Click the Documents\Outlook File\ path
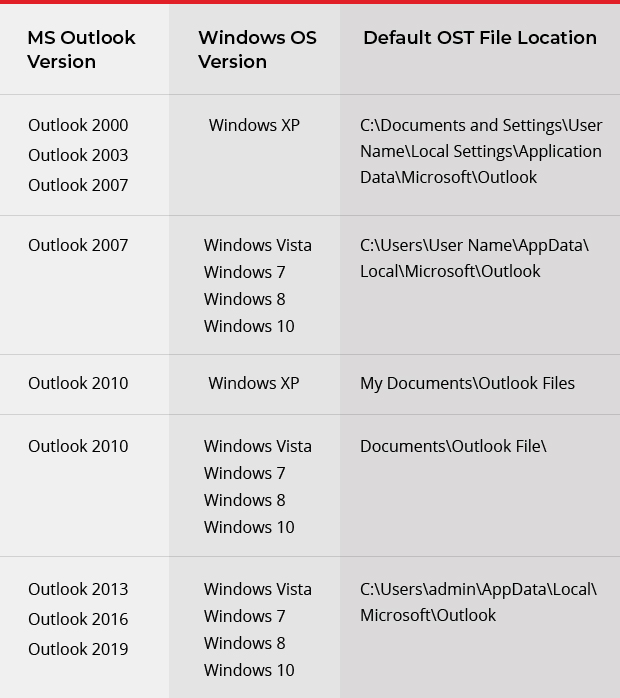Viewport: 620px width, 698px height. tap(453, 446)
